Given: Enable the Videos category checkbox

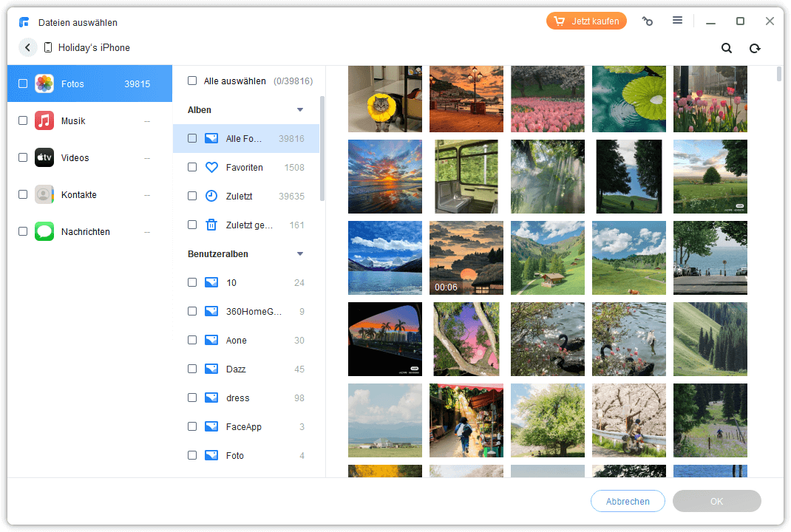Looking at the screenshot, I should (x=23, y=157).
